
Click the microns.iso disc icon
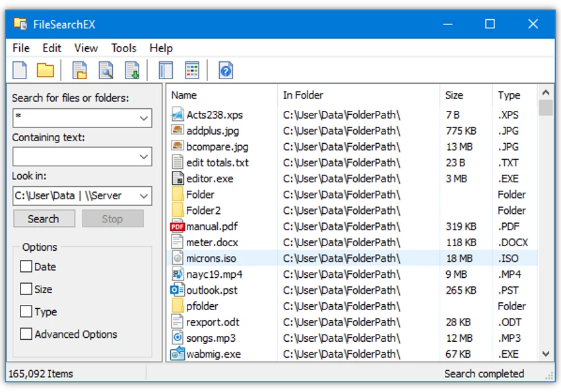tap(178, 258)
